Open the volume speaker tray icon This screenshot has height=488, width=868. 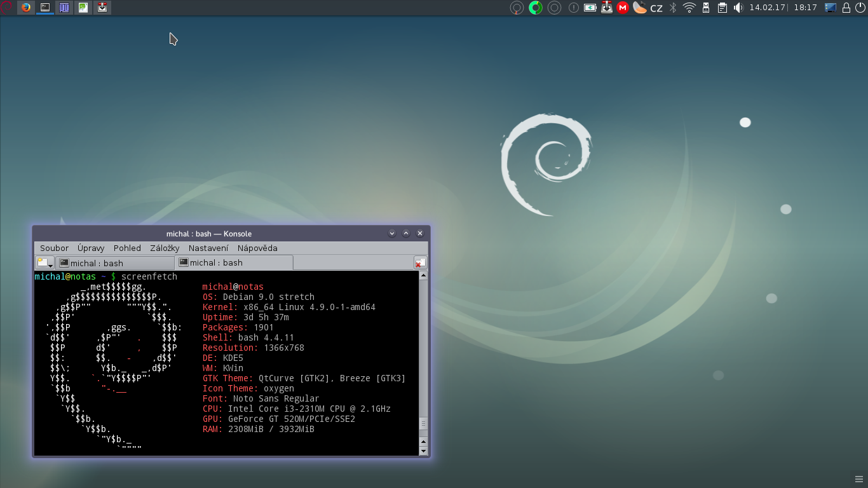738,8
